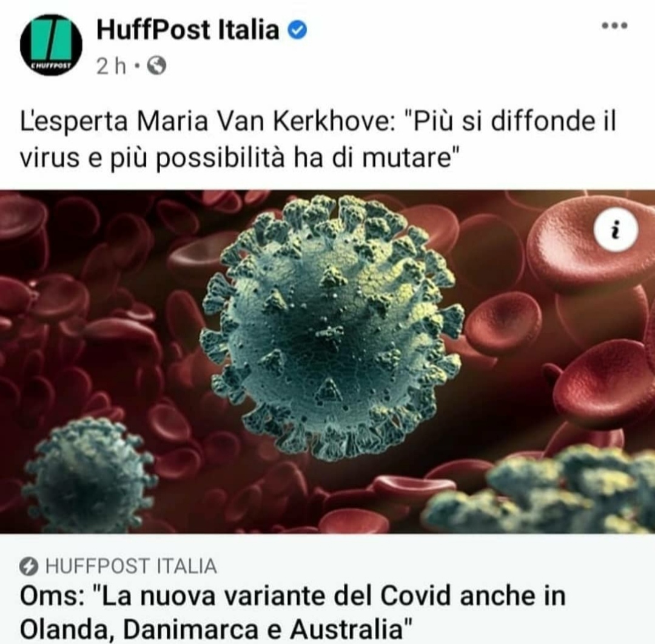Open the coronavirus article preview image
Image resolution: width=655 pixels, height=644 pixels.
(327, 361)
